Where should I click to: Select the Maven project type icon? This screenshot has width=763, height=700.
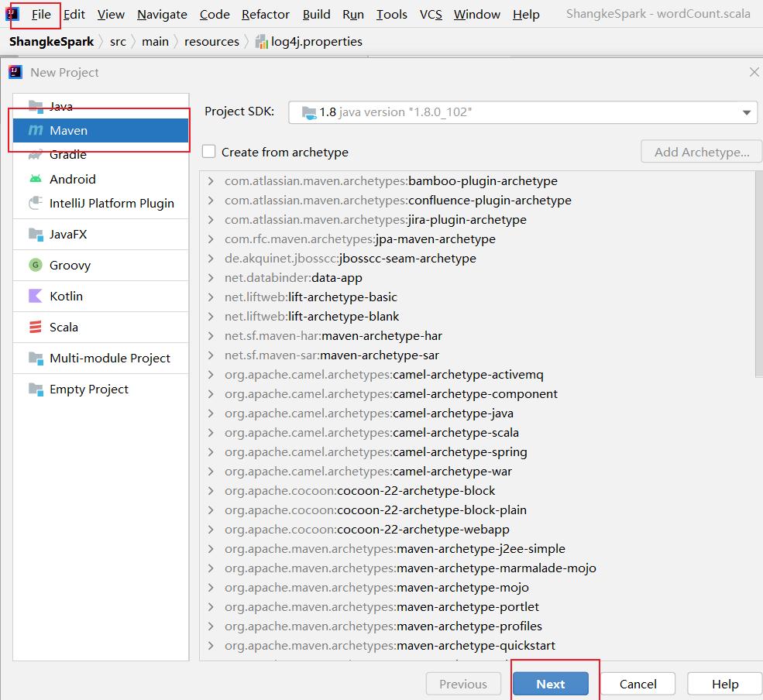coord(36,131)
